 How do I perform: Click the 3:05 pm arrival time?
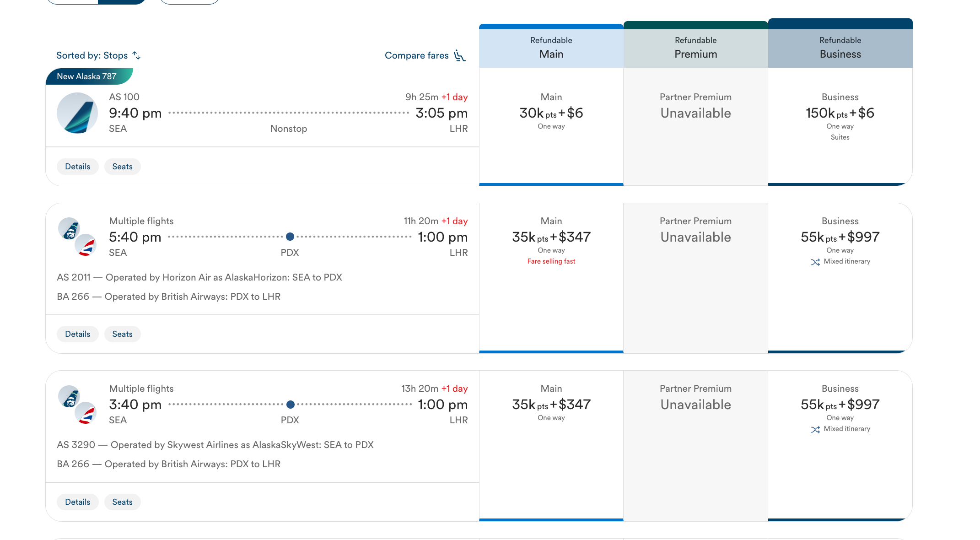click(x=442, y=113)
